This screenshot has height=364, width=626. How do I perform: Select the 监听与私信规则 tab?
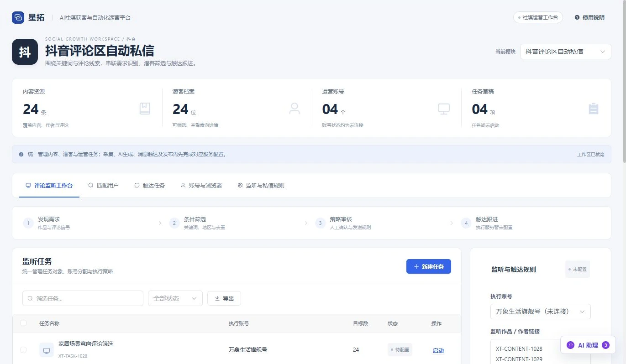point(261,186)
